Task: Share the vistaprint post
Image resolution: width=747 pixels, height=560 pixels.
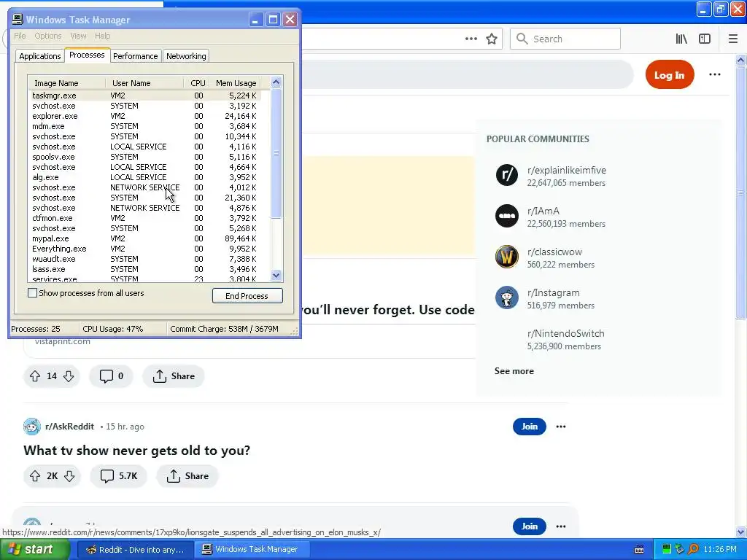Action: pyautogui.click(x=174, y=376)
